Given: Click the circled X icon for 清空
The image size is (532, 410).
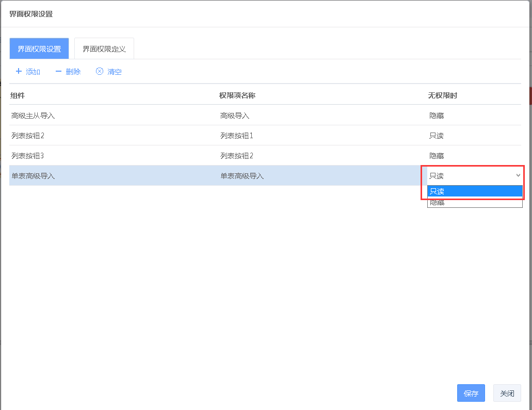Looking at the screenshot, I should point(100,71).
